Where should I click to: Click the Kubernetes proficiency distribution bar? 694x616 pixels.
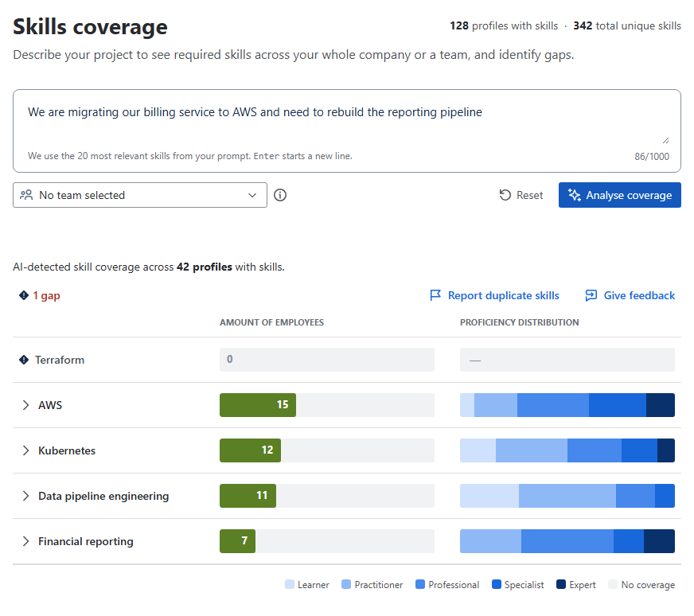tap(567, 450)
